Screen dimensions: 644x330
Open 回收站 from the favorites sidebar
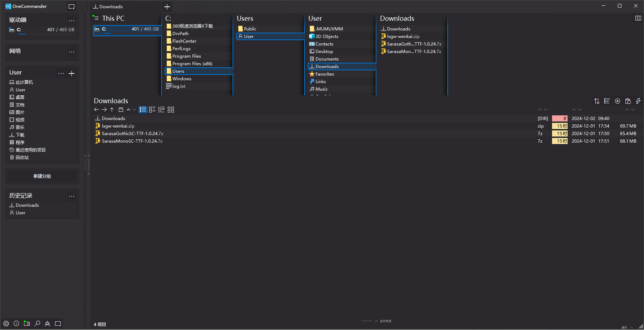[22, 158]
